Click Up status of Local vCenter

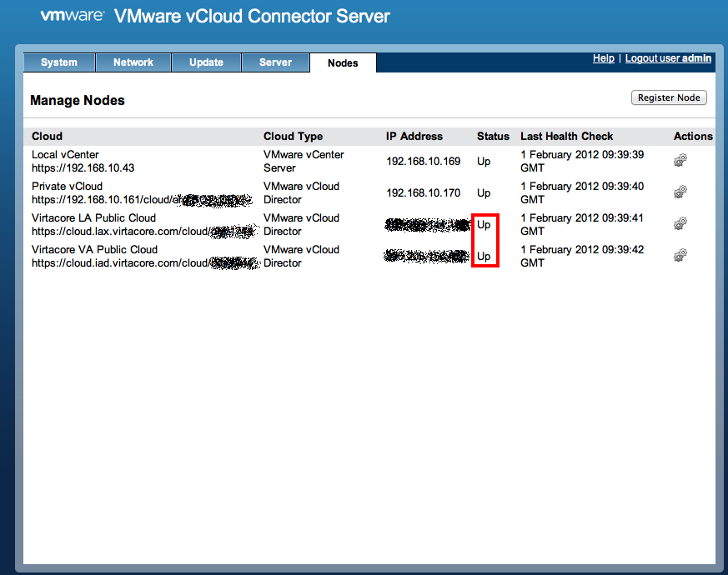pos(484,162)
